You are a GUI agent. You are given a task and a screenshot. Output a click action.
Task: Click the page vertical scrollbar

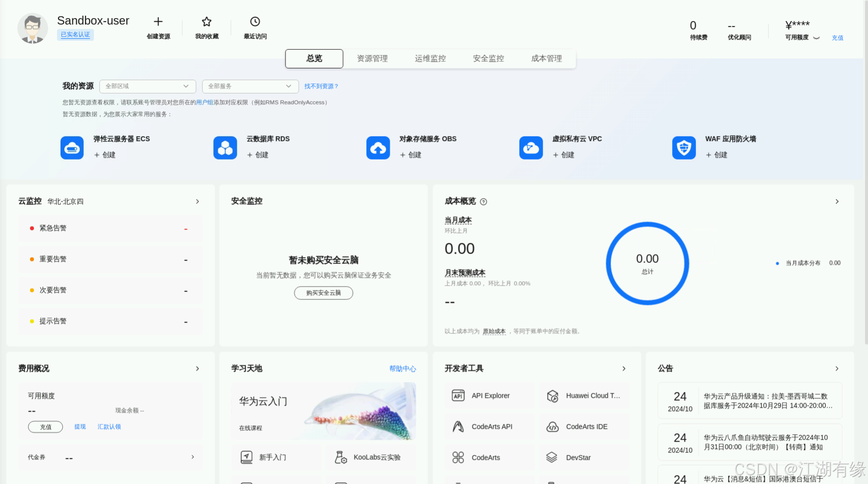(x=866, y=172)
